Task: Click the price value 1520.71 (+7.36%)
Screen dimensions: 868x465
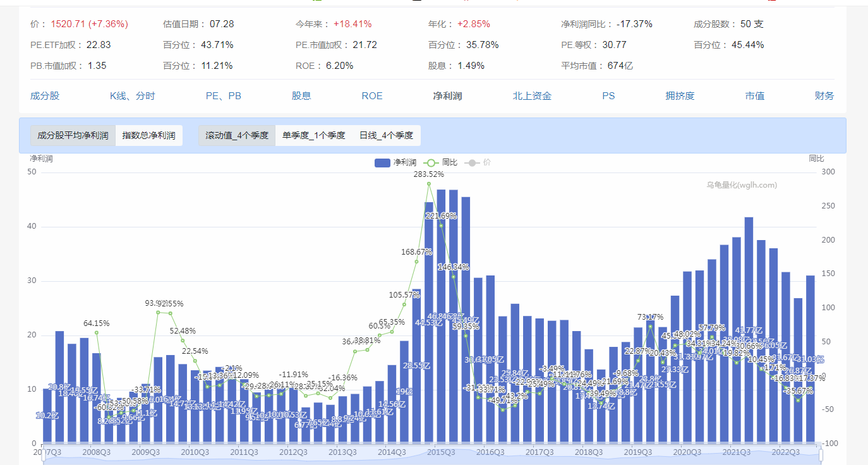Action: tap(89, 24)
